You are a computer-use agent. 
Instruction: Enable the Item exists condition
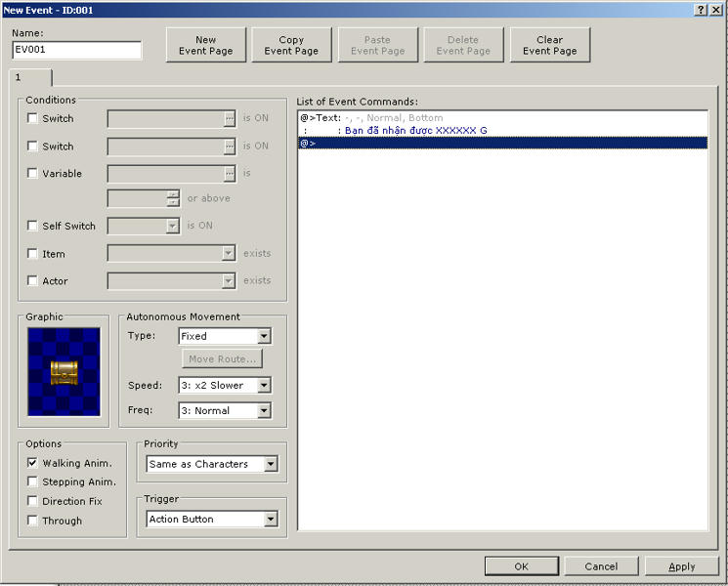click(x=32, y=253)
